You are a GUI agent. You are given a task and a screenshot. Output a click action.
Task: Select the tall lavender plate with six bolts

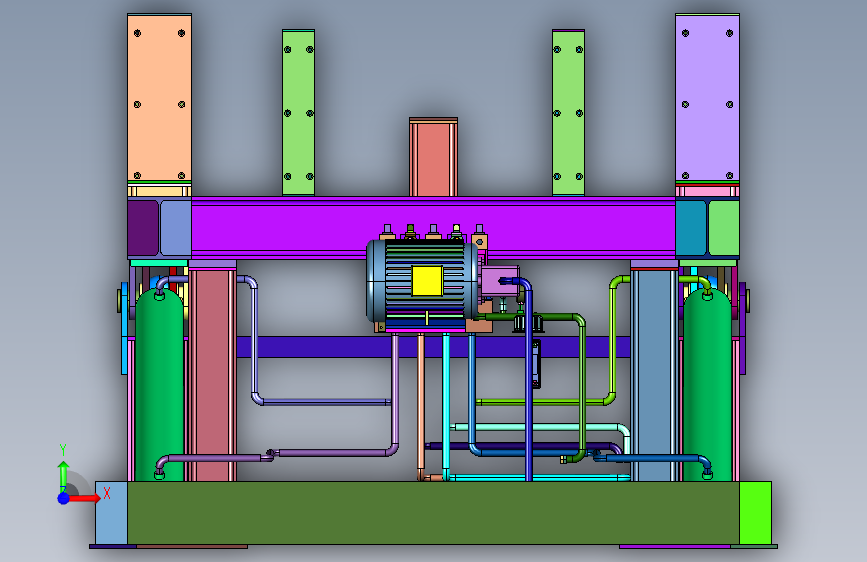[x=707, y=98]
